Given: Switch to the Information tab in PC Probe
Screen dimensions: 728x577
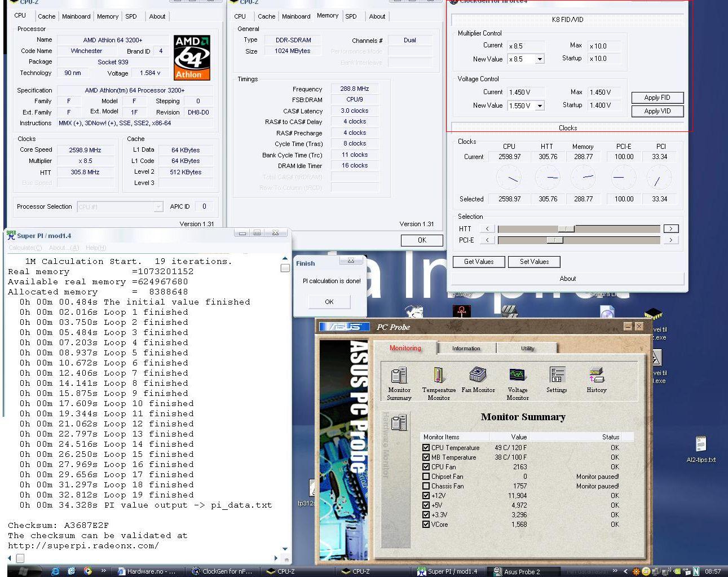Looking at the screenshot, I should click(x=466, y=349).
